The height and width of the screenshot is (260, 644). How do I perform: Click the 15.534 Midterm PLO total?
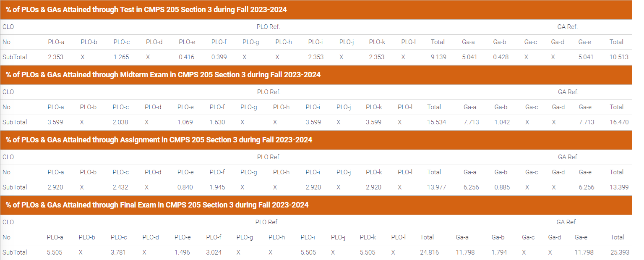436,122
